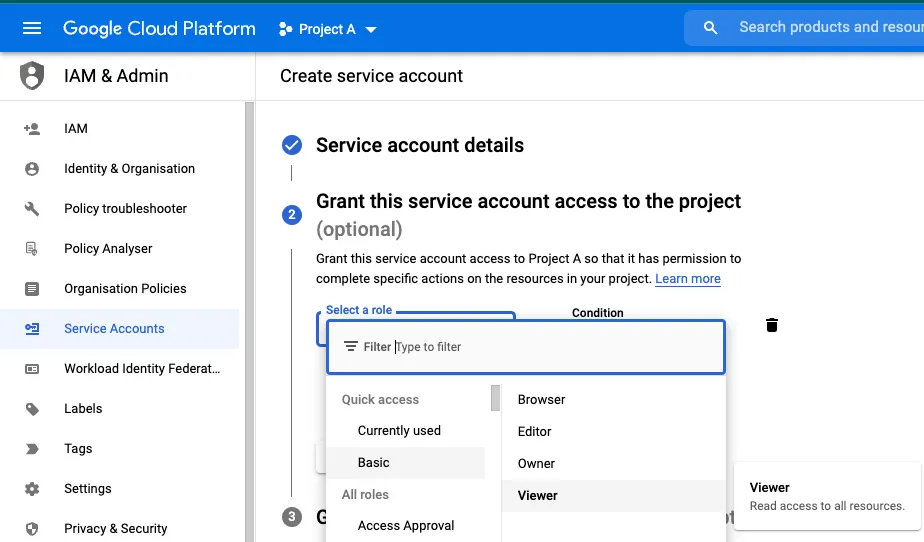
Task: Click the filter lines icon
Action: [351, 346]
